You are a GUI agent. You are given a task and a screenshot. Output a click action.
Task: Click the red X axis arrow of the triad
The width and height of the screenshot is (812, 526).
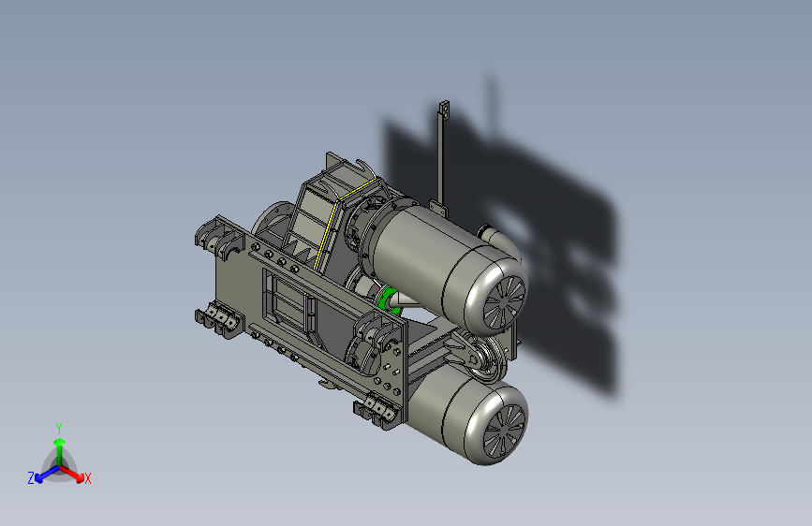[x=72, y=474]
